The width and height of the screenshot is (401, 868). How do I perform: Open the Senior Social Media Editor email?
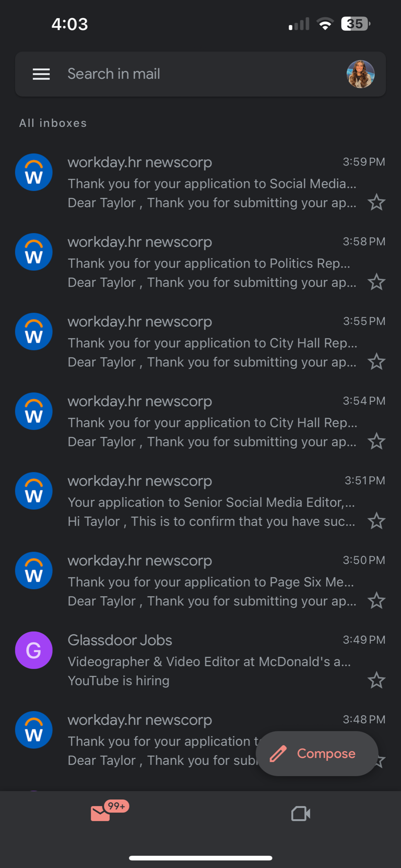click(x=208, y=502)
